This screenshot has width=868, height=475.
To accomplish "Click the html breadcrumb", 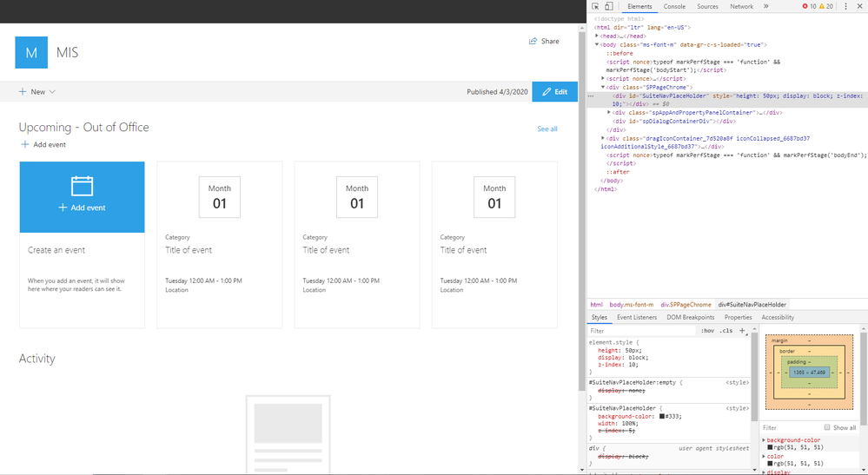I will pyautogui.click(x=596, y=305).
